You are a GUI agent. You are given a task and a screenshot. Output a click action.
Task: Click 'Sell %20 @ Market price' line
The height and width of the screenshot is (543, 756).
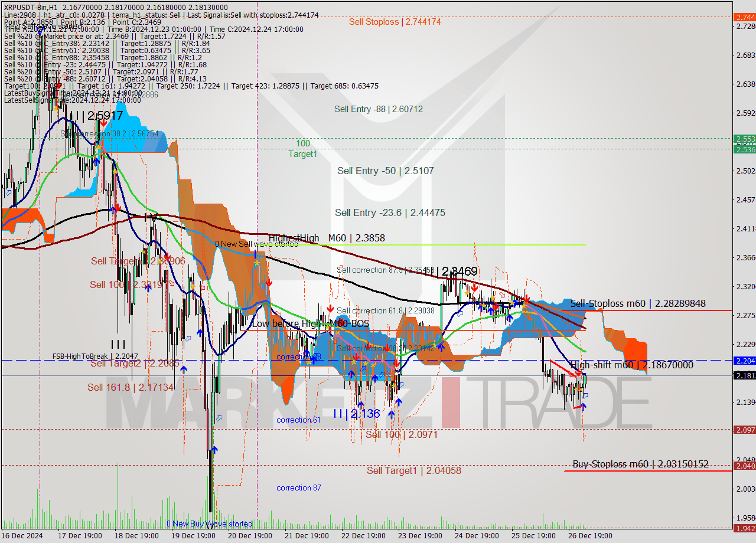[x=115, y=37]
